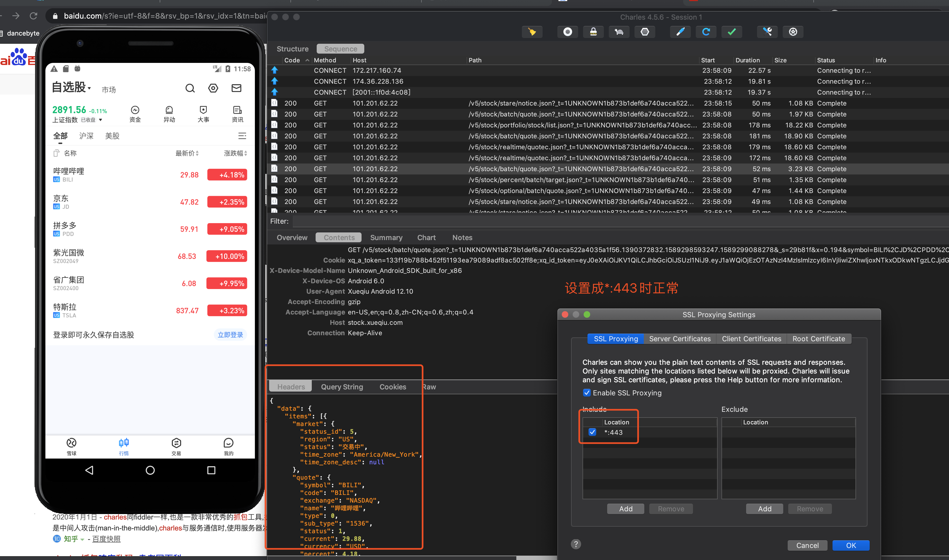949x560 pixels.
Task: Enable throttling with the turtle icon
Action: pyautogui.click(x=619, y=32)
